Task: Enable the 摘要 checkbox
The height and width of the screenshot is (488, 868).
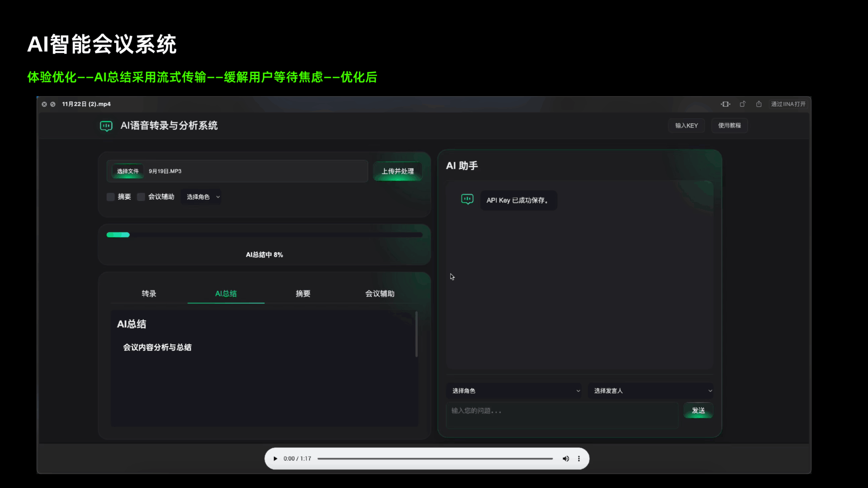Action: pyautogui.click(x=110, y=197)
